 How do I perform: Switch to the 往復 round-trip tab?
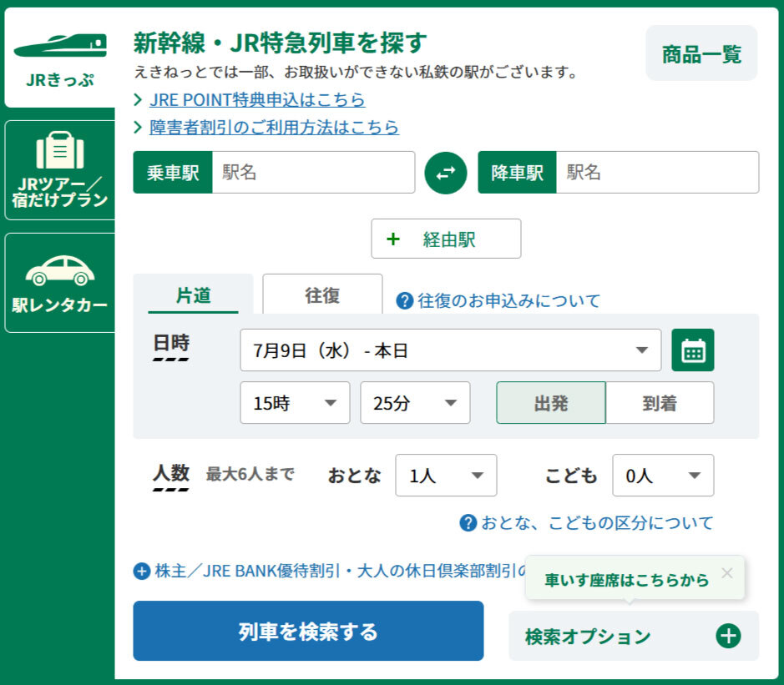click(322, 295)
